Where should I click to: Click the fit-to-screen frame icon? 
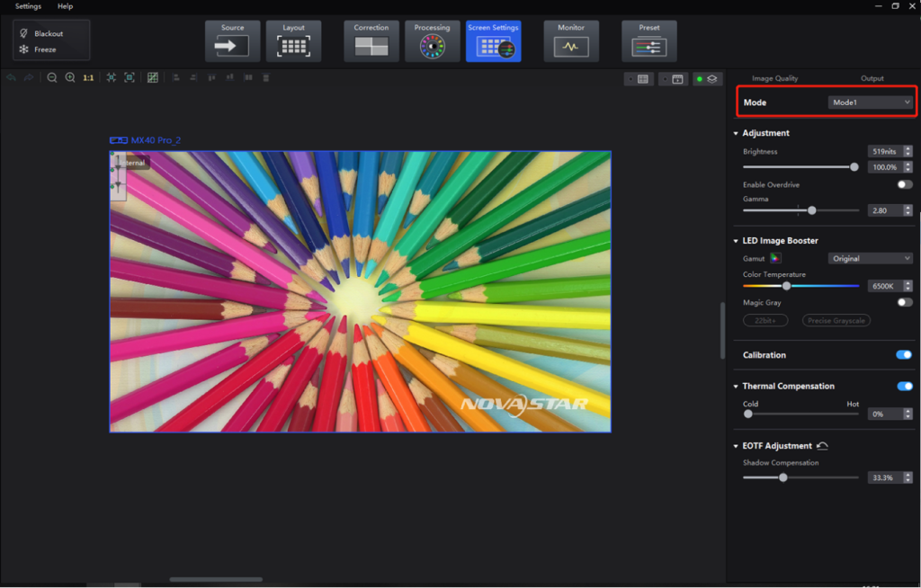(130, 77)
